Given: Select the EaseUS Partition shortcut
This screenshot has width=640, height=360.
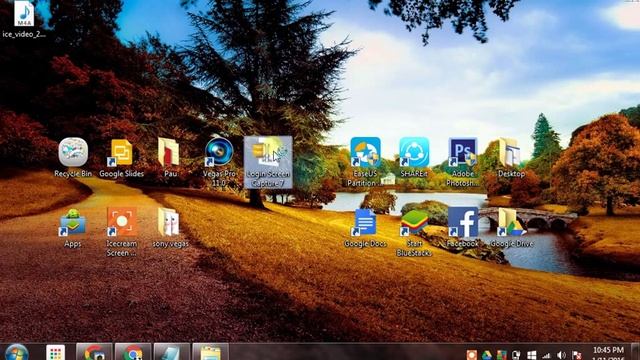Looking at the screenshot, I should pos(365,162).
